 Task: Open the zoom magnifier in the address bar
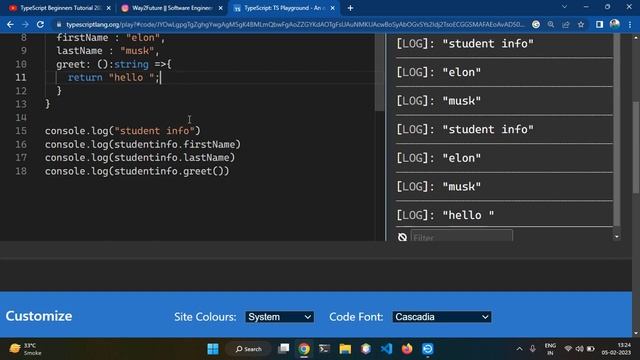[x=551, y=24]
